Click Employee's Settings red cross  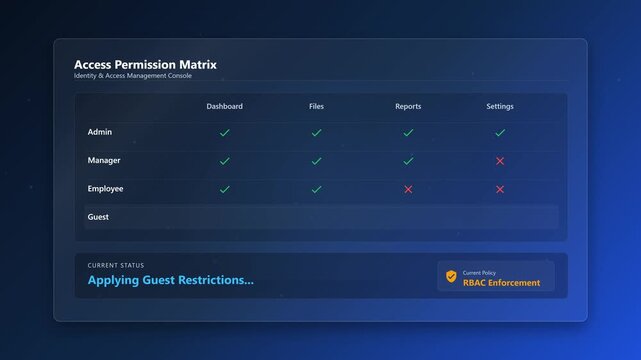(x=500, y=189)
